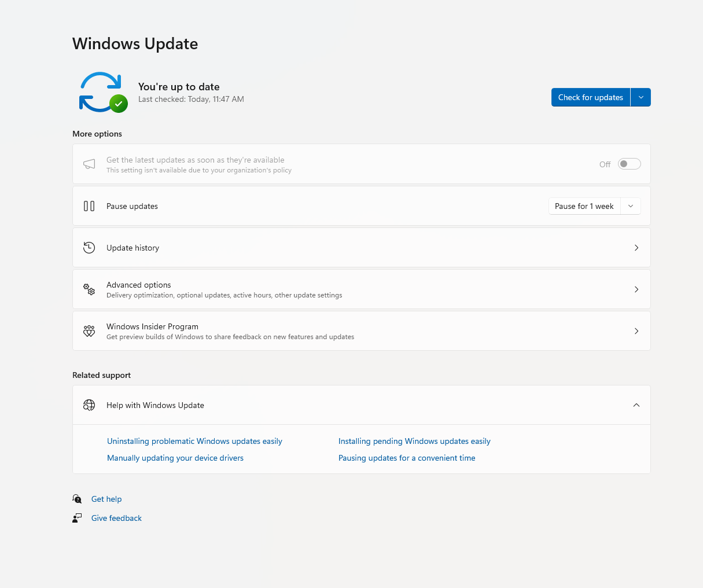Collapse the Help with Windows Update section
Screen dimensions: 703x588
pos(636,405)
